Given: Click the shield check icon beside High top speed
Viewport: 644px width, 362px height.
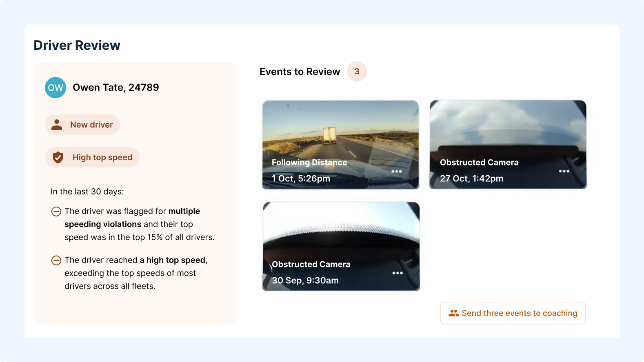Looking at the screenshot, I should [x=58, y=157].
